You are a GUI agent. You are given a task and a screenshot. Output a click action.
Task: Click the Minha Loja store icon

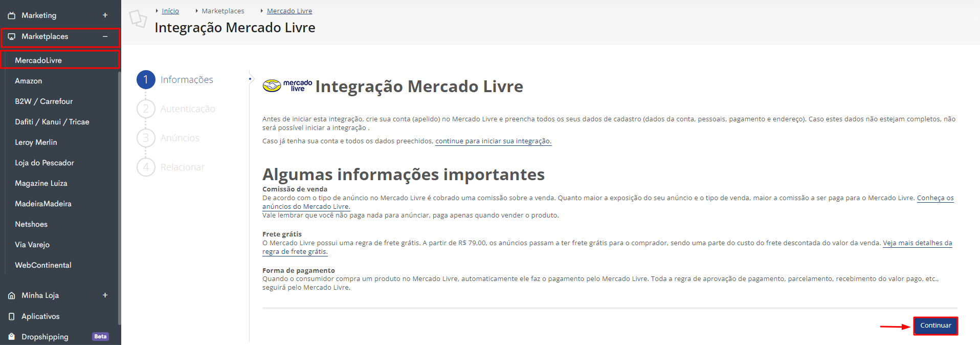[x=11, y=295]
